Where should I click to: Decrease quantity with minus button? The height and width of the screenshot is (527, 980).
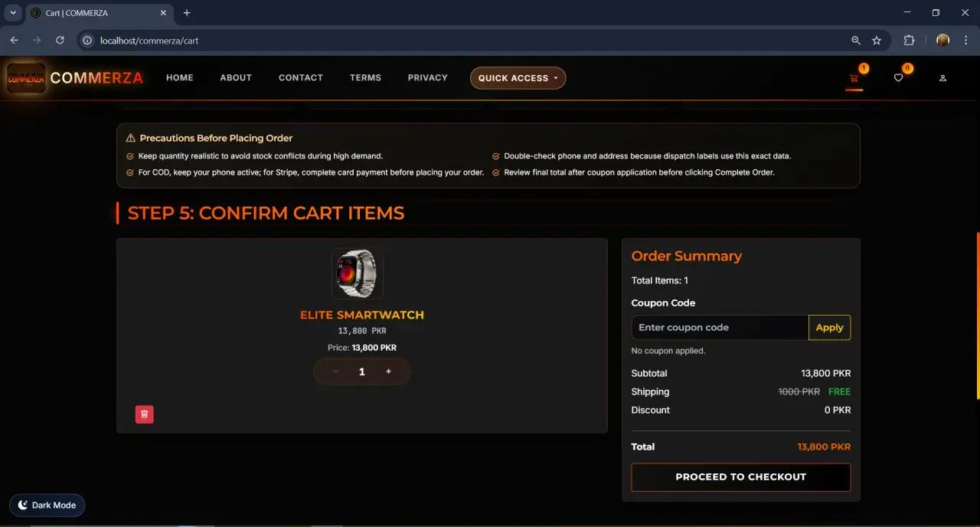pyautogui.click(x=335, y=372)
